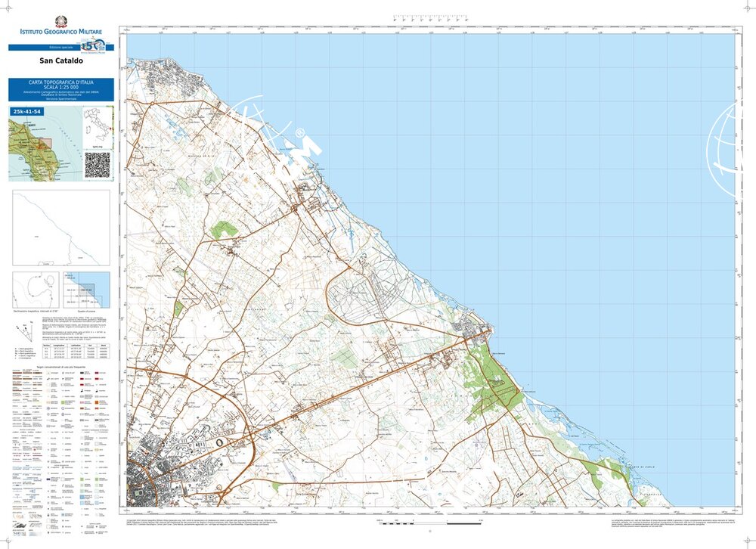Click the Carta Topografica d'Italia blue banner
The image size is (756, 549).
click(60, 88)
